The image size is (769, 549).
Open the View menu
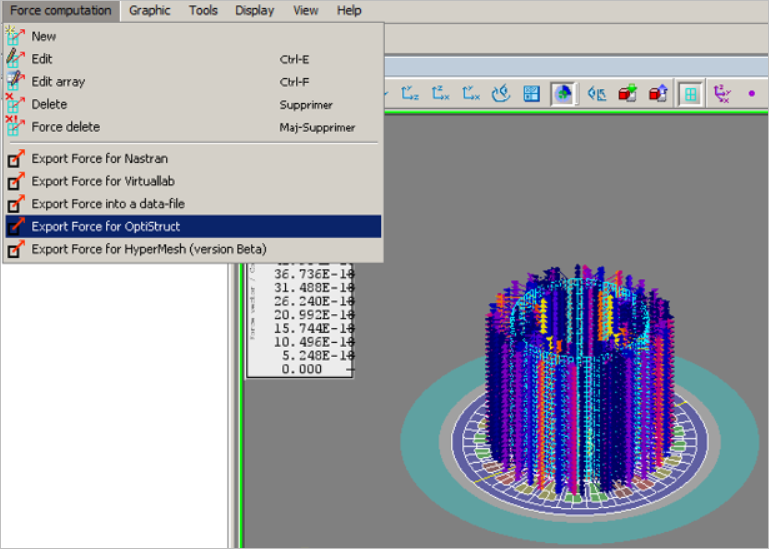point(306,10)
